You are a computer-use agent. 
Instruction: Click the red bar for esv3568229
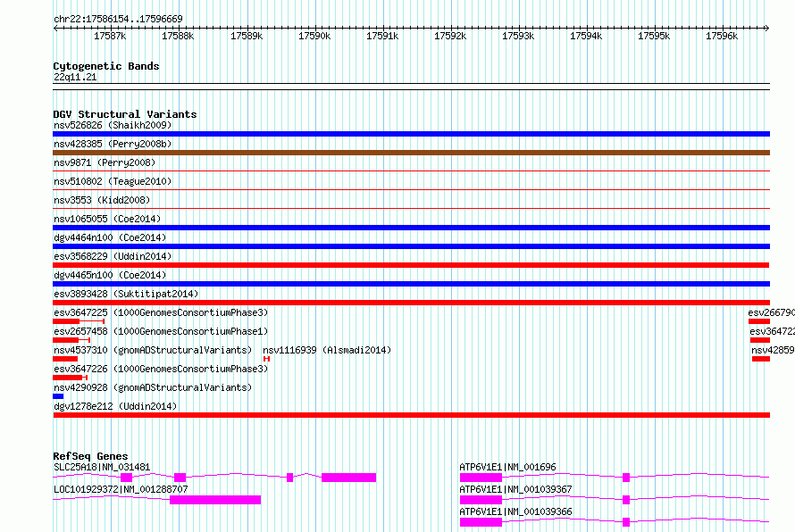[411, 265]
